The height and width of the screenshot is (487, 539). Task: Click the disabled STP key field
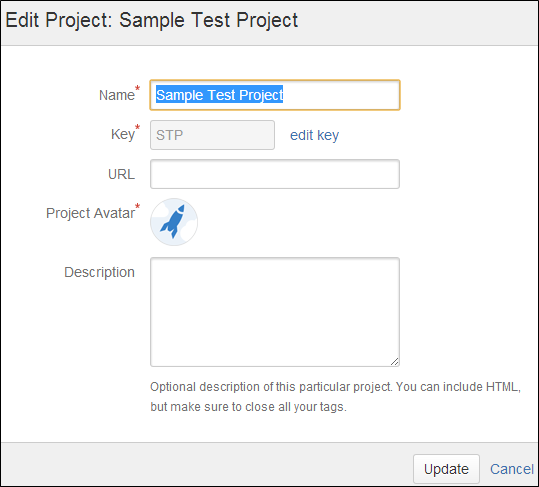tap(212, 135)
